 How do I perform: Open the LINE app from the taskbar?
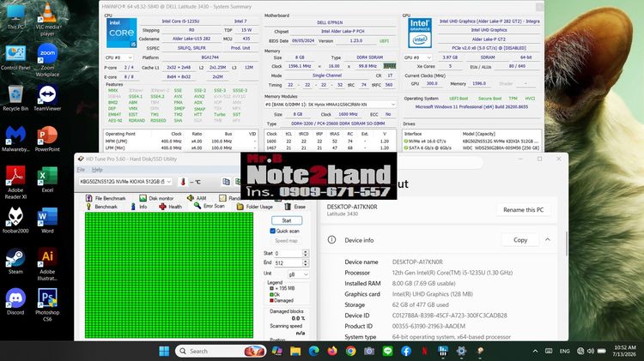[387, 352]
